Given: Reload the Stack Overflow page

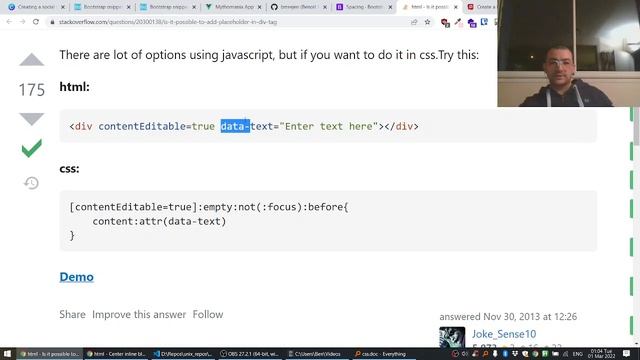Looking at the screenshot, I should pos(36,22).
